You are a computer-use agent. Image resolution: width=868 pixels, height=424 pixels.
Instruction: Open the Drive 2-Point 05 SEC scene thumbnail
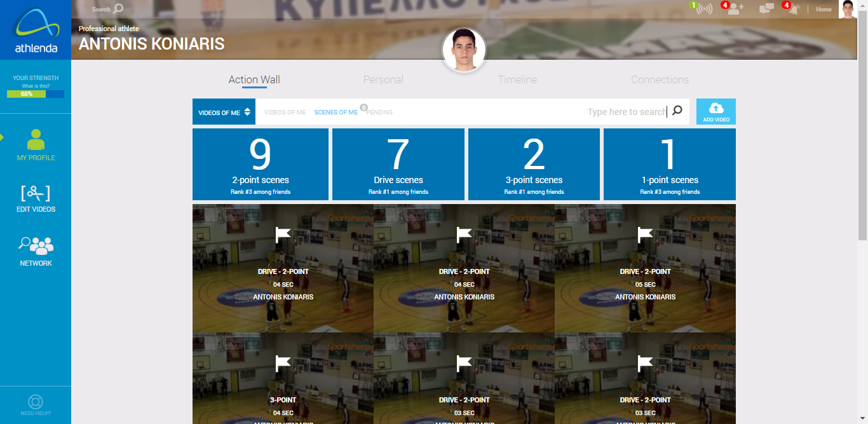[x=645, y=268]
